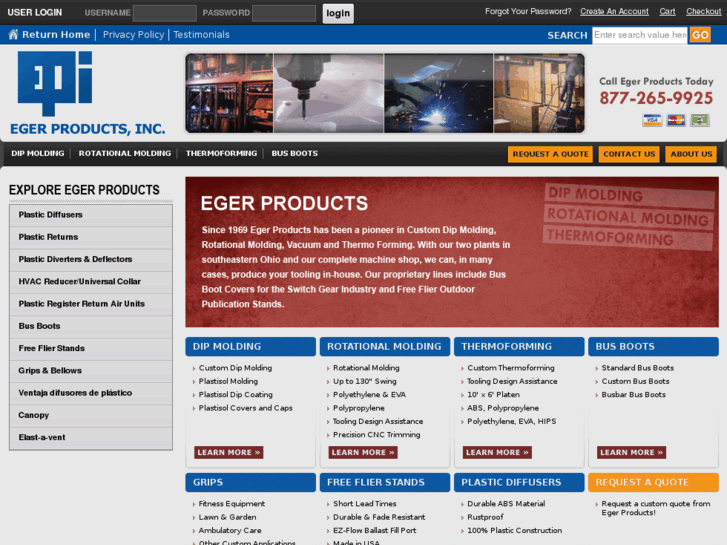Click the Rotational Molding card header
Screen dimensions: 727x545
coord(385,346)
